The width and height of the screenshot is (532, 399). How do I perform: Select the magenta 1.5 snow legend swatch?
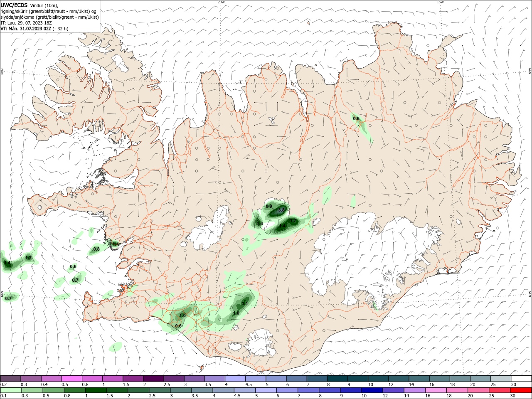click(133, 379)
